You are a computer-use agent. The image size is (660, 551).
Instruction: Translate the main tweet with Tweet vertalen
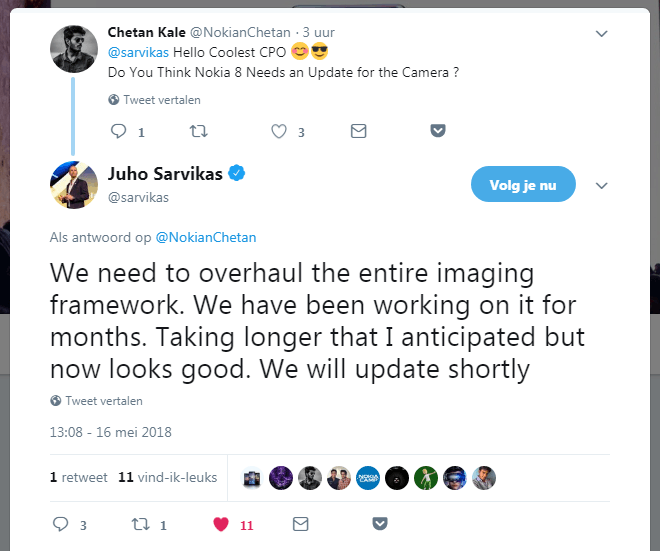tap(104, 401)
